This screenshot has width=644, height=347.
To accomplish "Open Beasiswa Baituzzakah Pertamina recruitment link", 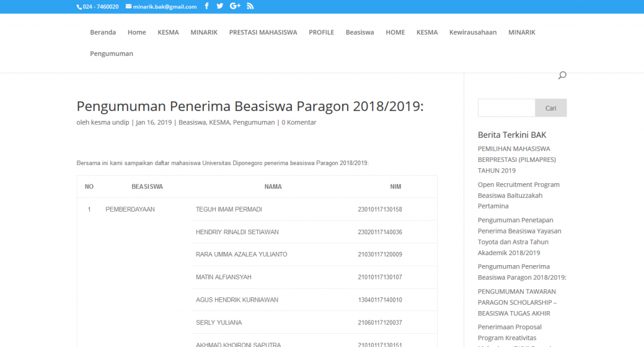I will pos(518,195).
